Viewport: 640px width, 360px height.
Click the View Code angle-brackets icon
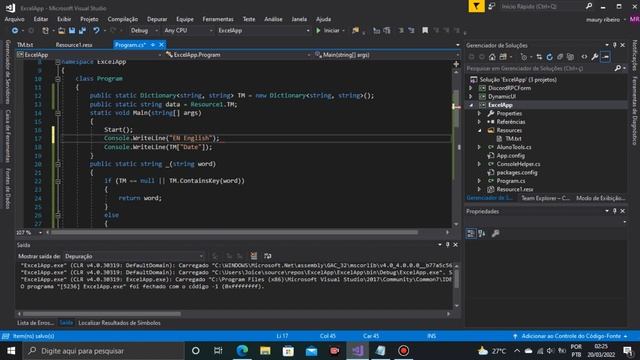point(584,57)
